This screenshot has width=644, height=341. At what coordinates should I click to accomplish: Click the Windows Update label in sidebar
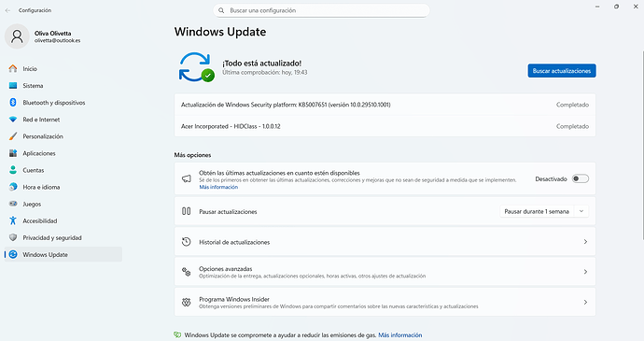pos(45,255)
